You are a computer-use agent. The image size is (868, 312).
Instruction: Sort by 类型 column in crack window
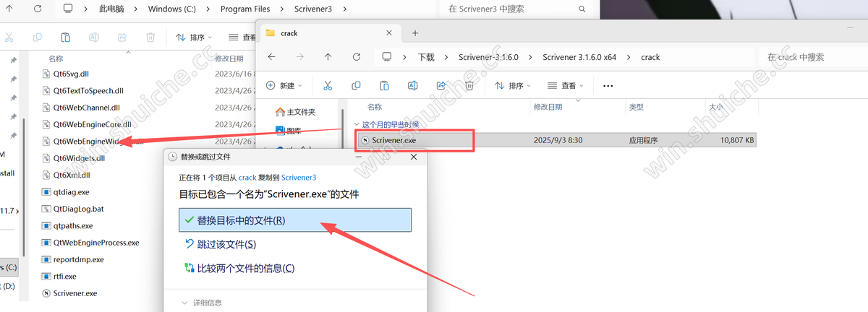(636, 106)
